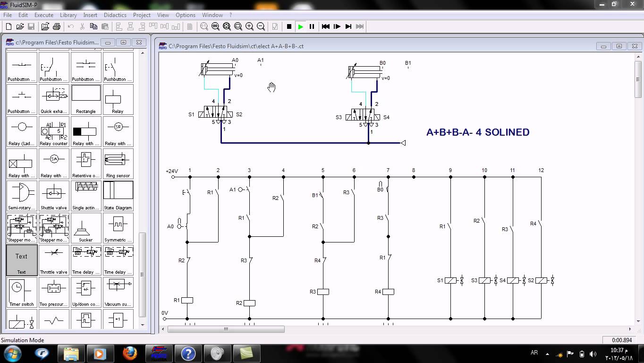The height and width of the screenshot is (363, 644).
Task: Select the Single acting cylinder component
Action: pyautogui.click(x=86, y=196)
